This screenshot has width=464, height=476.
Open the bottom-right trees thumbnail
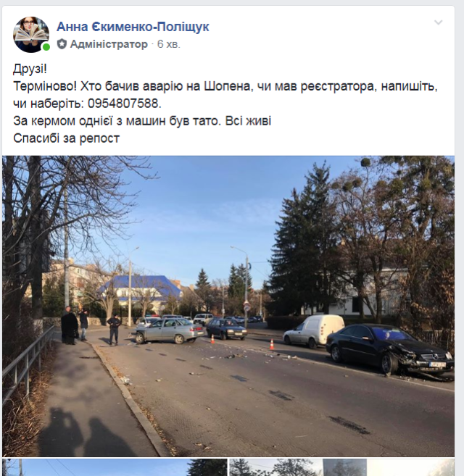click(342, 467)
